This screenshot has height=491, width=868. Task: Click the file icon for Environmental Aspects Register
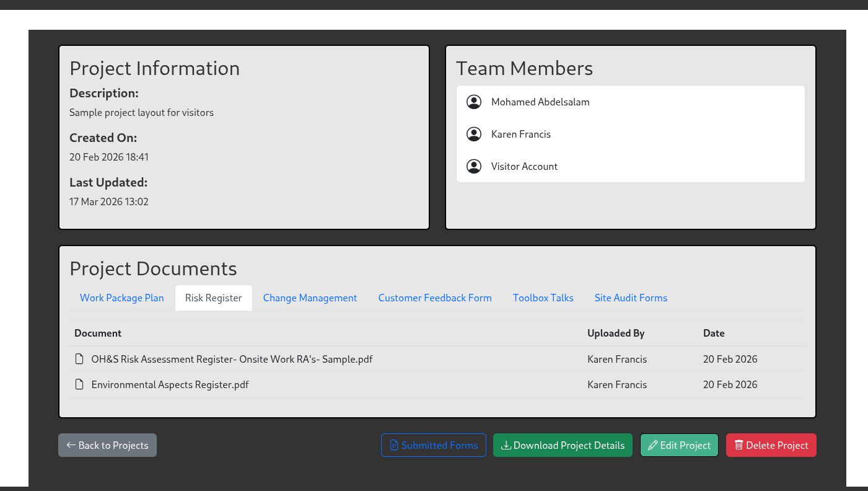tap(79, 384)
